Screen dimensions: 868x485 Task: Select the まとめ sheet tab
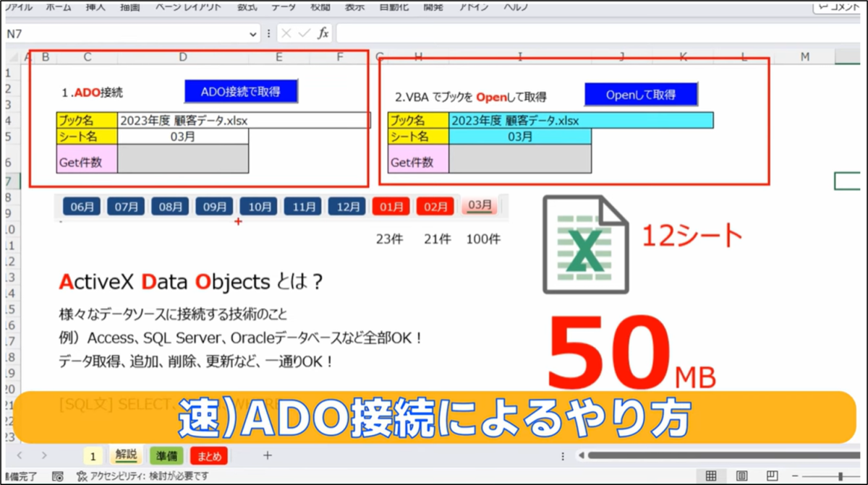209,455
